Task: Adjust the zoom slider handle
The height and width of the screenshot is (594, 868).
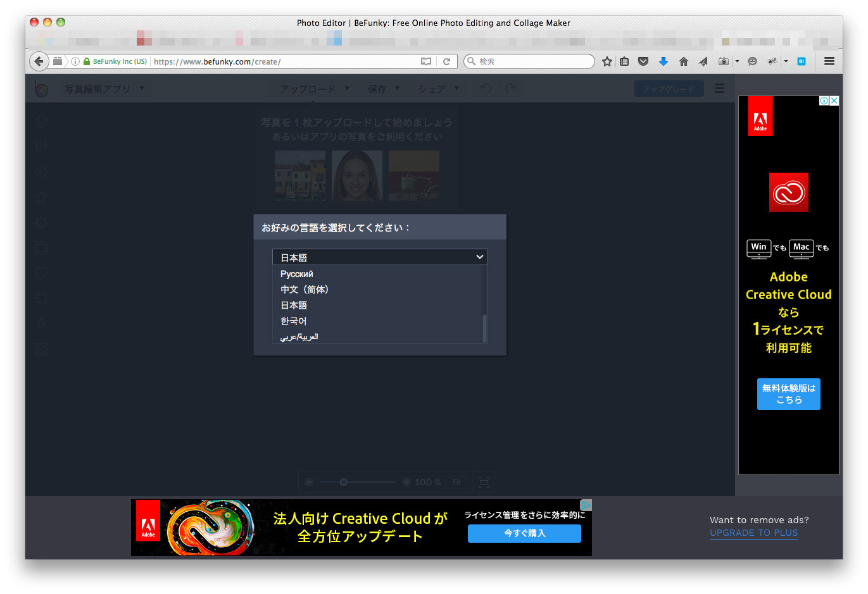Action: click(x=343, y=482)
